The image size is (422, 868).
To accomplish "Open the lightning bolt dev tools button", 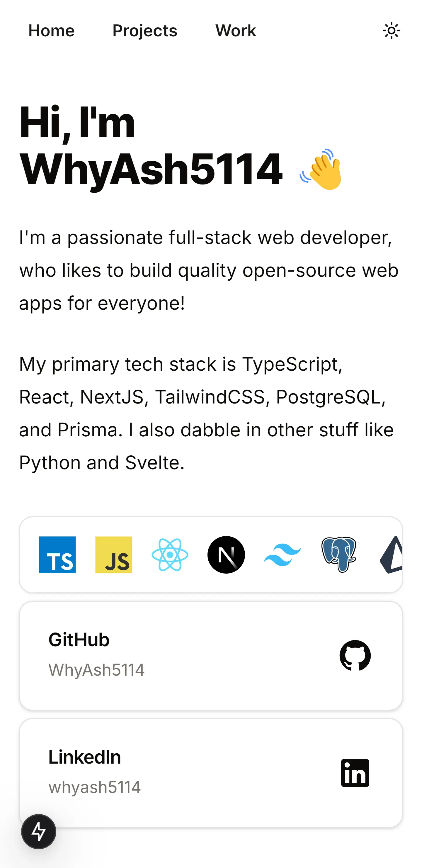I will tap(39, 831).
